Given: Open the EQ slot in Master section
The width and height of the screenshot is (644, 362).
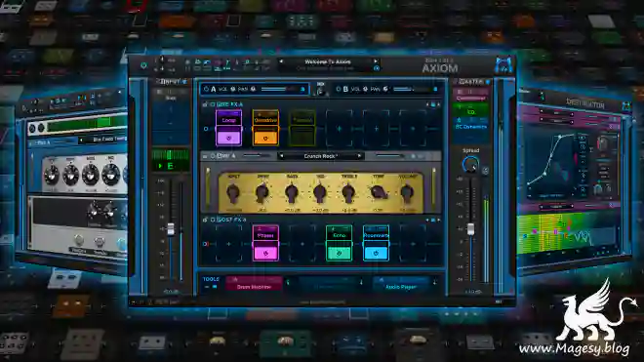Looking at the screenshot, I should pos(471,109).
